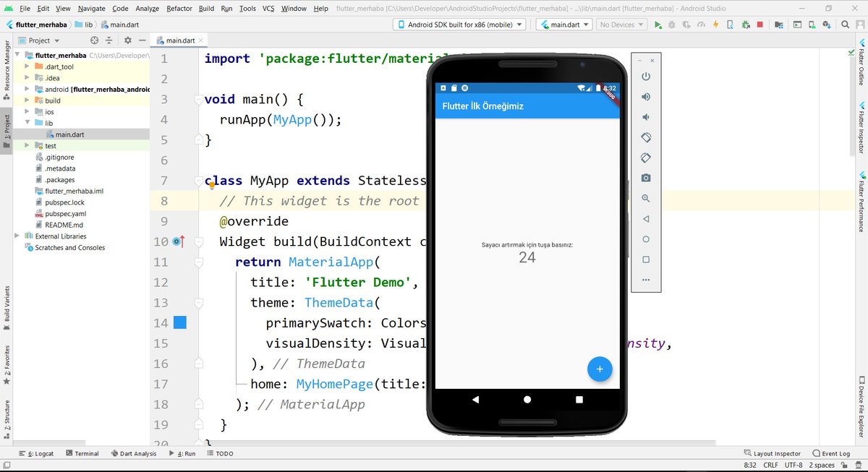The height and width of the screenshot is (472, 868).
Task: Click the Attach debugger to Android process icon
Action: click(746, 25)
